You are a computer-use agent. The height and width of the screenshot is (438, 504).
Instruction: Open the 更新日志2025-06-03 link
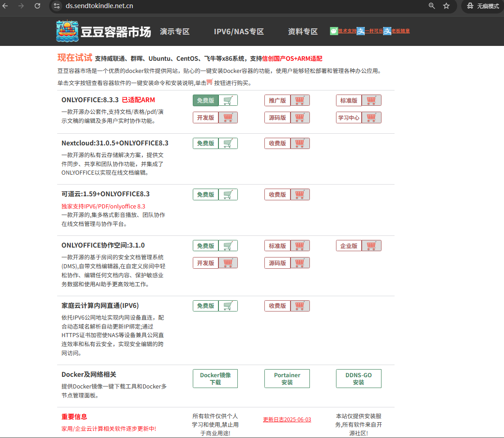(x=287, y=420)
